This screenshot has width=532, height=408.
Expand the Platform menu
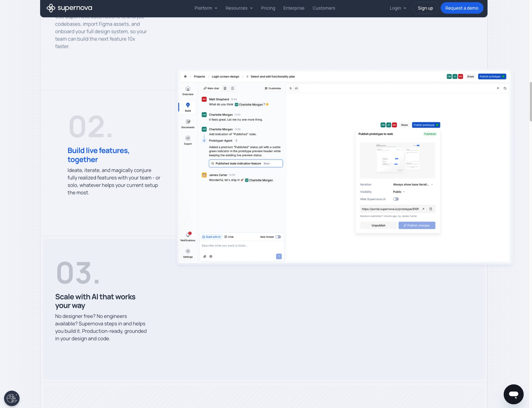tap(206, 8)
